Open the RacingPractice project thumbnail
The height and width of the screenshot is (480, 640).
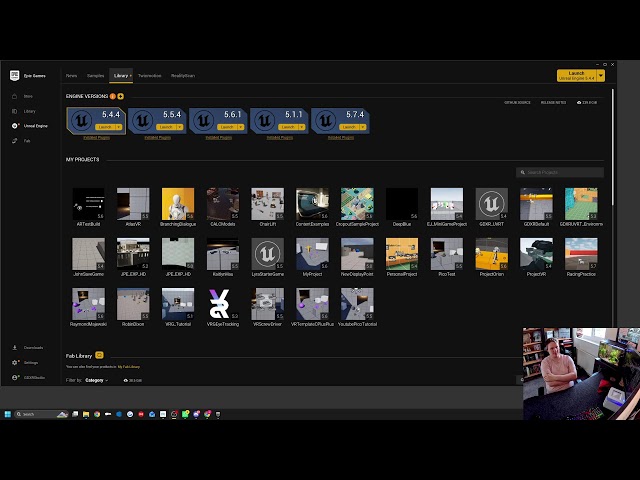click(581, 254)
